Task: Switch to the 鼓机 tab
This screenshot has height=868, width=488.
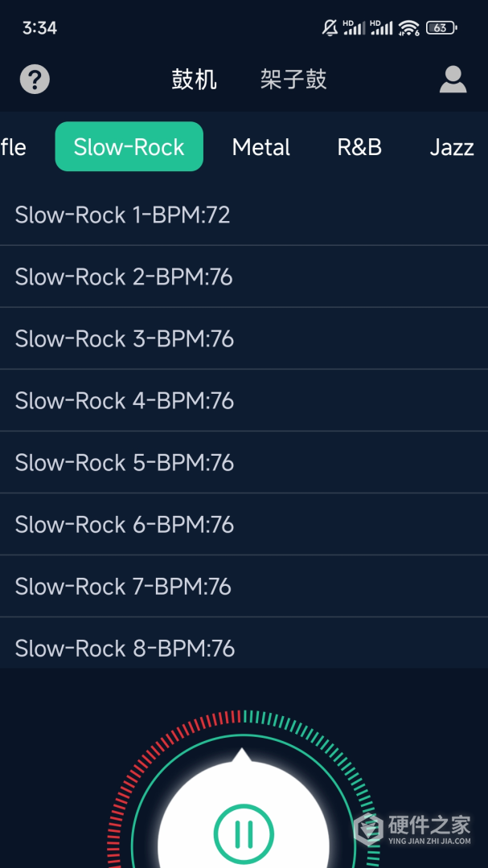Action: 194,80
